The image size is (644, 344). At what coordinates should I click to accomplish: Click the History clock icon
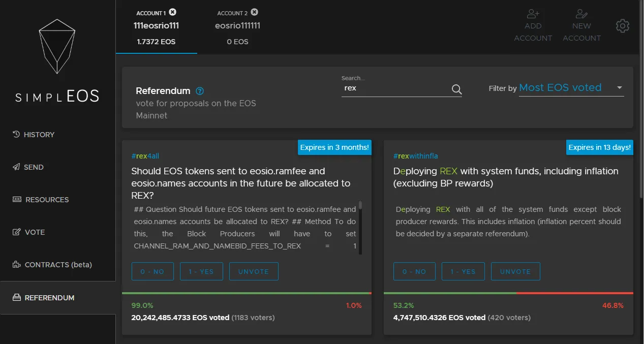point(16,134)
